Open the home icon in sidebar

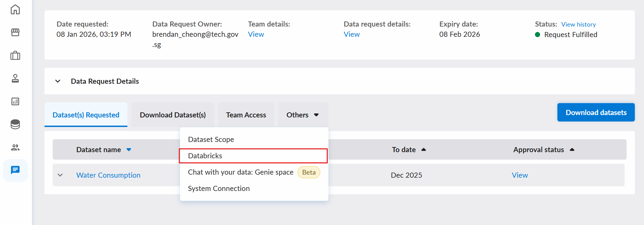(x=15, y=9)
